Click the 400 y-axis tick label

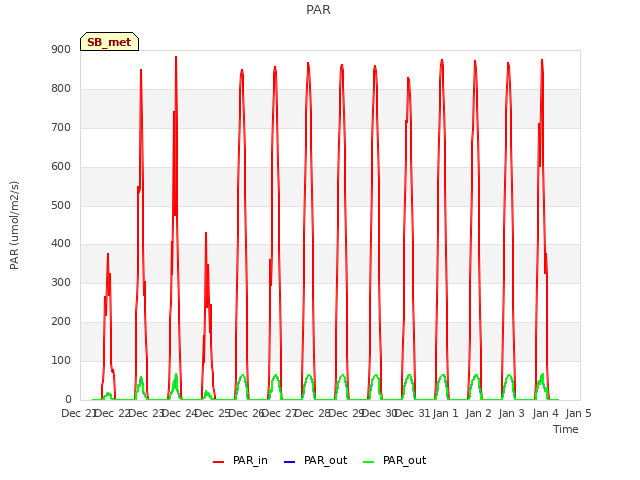click(x=61, y=244)
